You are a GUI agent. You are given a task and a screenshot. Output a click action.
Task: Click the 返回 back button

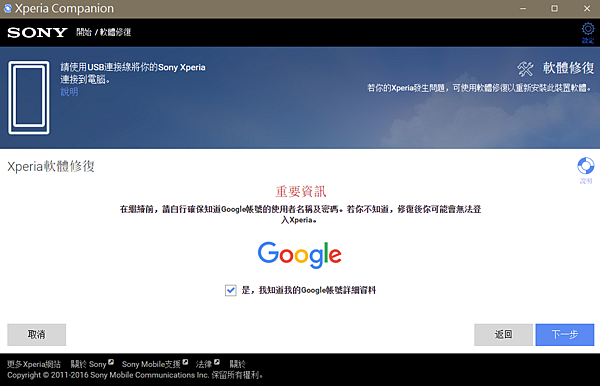(503, 335)
